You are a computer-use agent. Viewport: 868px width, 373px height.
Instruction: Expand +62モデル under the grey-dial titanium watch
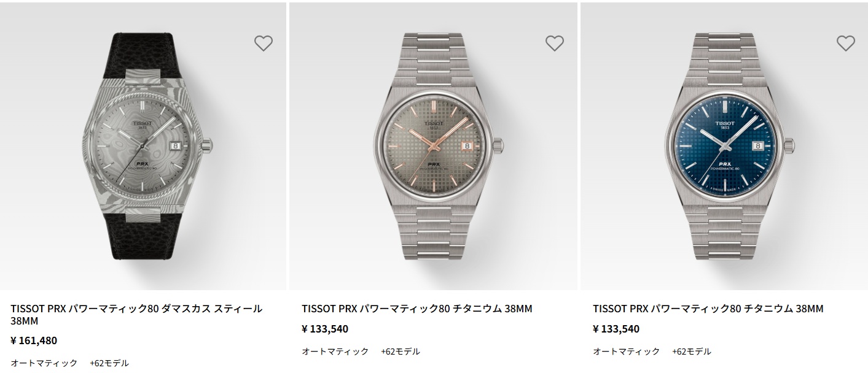401,352
